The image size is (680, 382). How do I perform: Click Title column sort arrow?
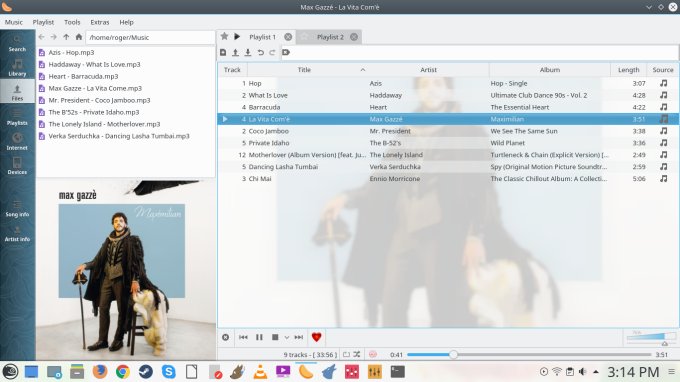[363, 70]
